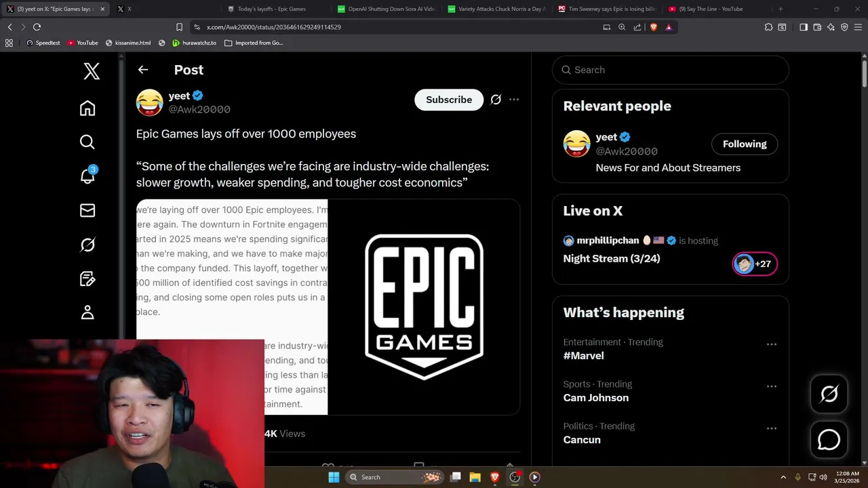The image size is (868, 488).
Task: Open @Awk20000 handle on post
Action: click(199, 109)
